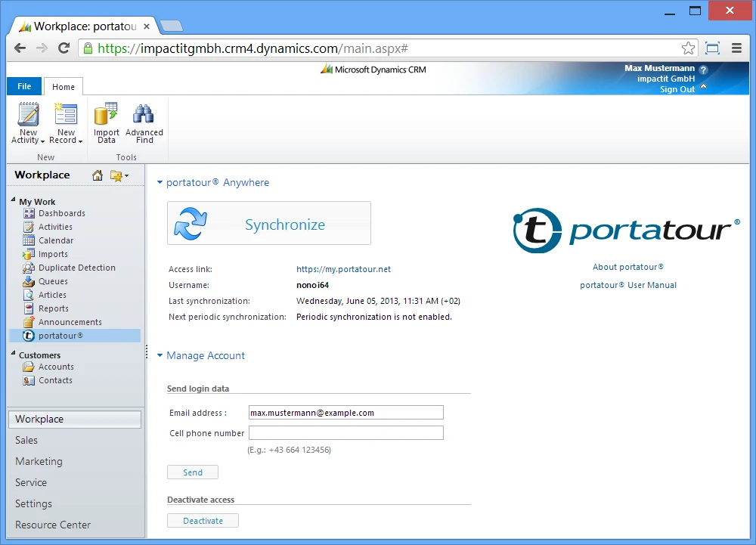Click the Articles icon in sidebar
The height and width of the screenshot is (545, 756).
(29, 295)
